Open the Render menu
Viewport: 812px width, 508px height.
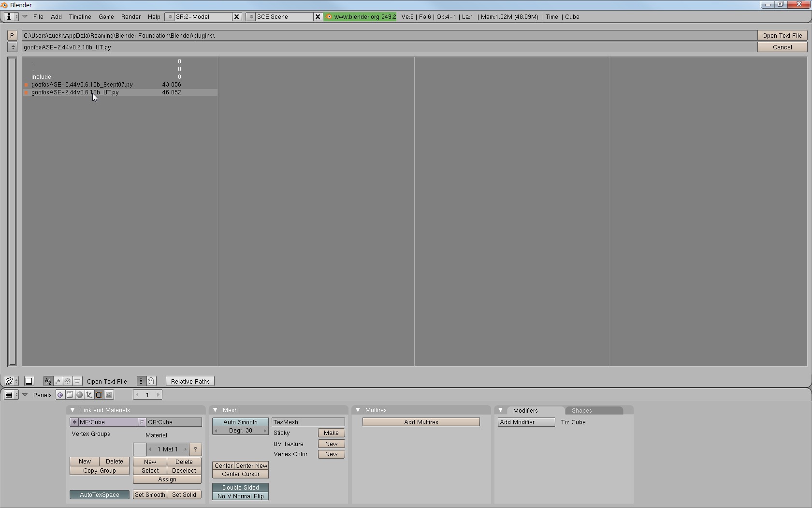(130, 17)
